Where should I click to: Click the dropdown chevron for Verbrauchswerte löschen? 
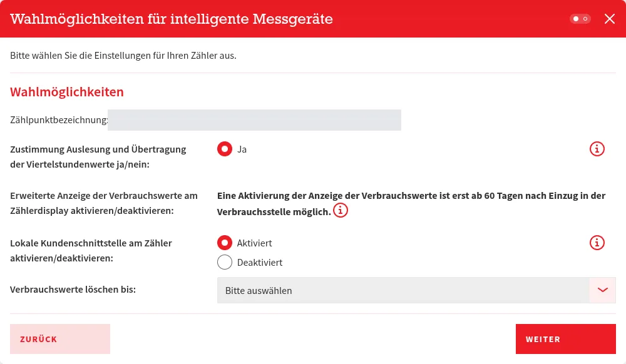[x=602, y=290]
